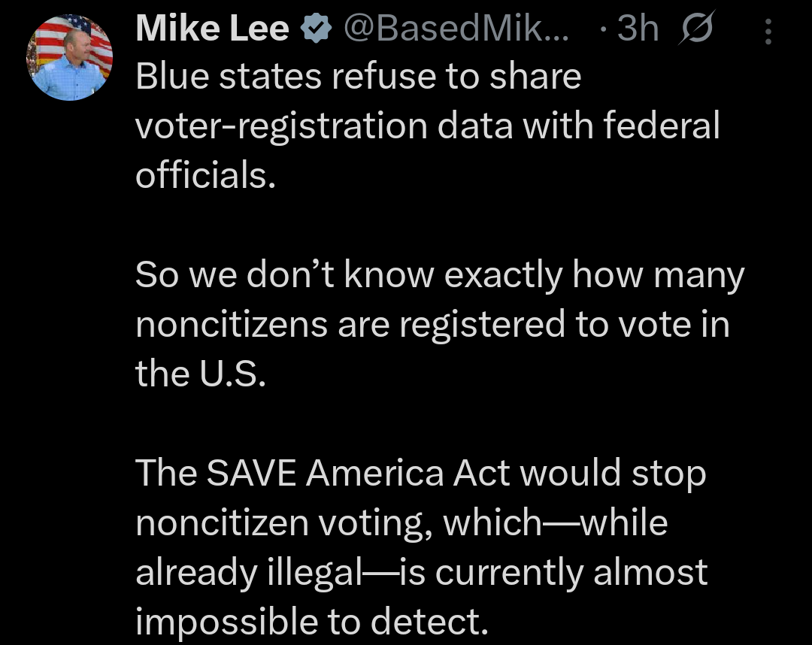Click the paragraph about voter-registration data
Viewport: 812px width, 645px height.
coord(427,124)
